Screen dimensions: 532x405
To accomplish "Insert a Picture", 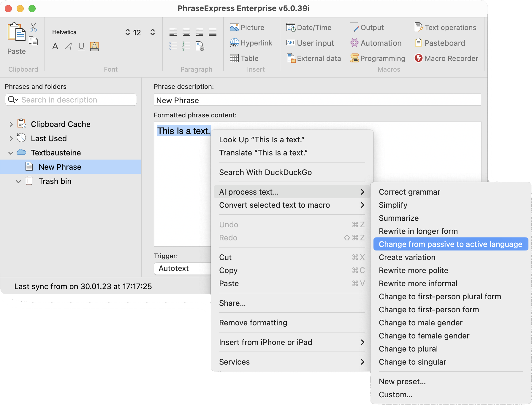I will [247, 27].
